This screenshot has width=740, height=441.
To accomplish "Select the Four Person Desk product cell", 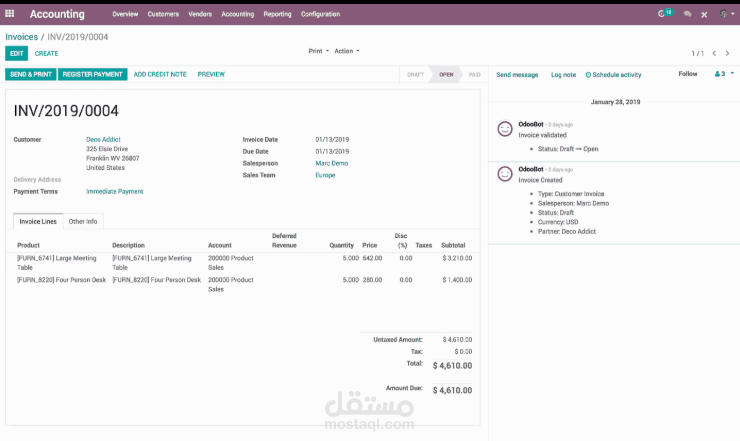I will coord(61,280).
